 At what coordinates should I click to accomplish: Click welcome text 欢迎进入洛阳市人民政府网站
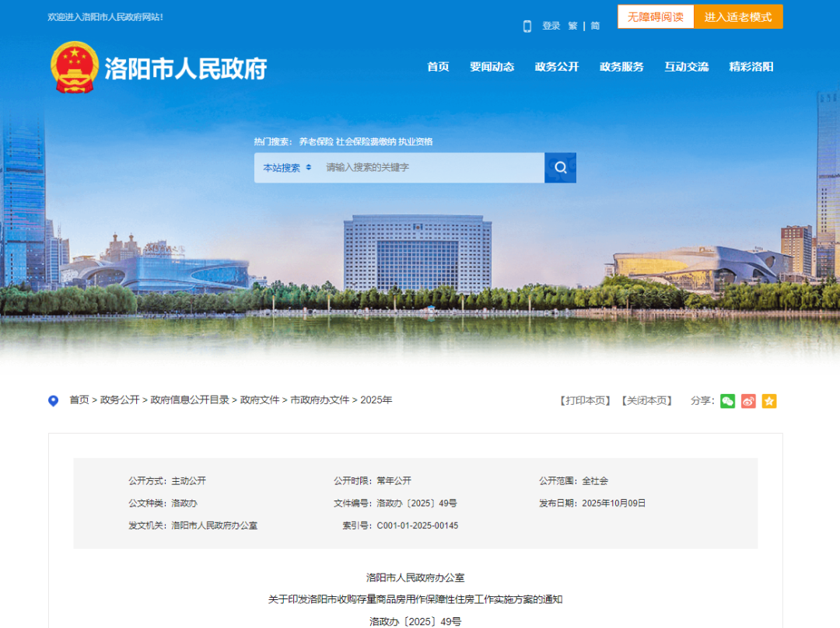pyautogui.click(x=106, y=17)
